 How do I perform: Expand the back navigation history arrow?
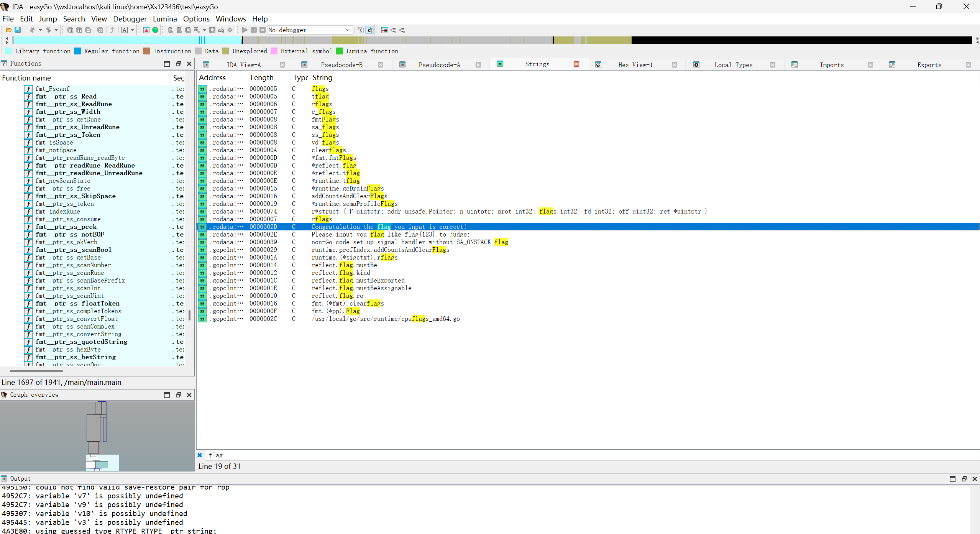pos(40,30)
